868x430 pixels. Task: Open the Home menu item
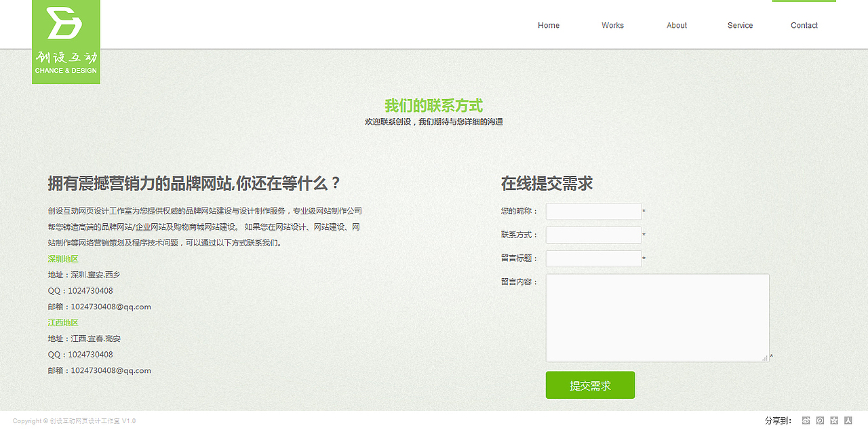click(x=549, y=25)
